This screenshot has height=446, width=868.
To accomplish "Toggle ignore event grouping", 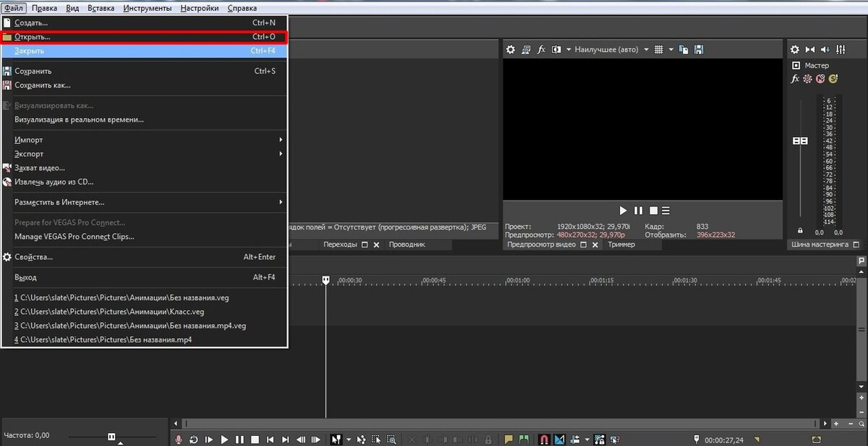I will coord(614,439).
